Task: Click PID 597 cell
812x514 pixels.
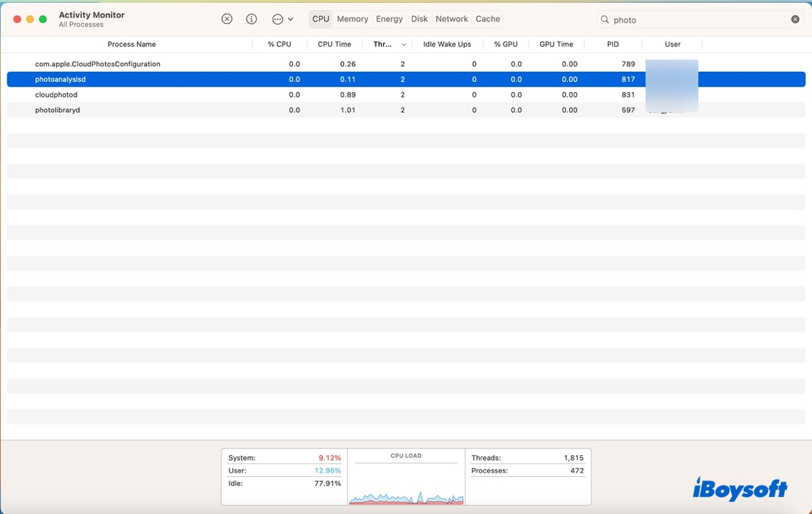Action: (628, 110)
